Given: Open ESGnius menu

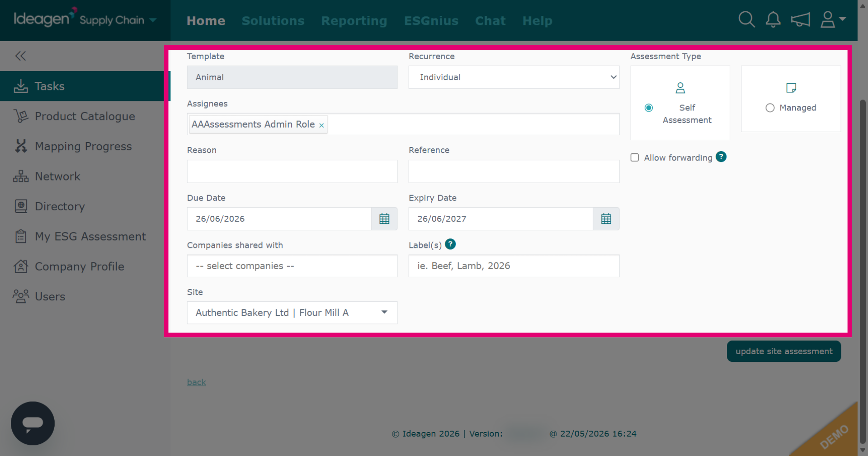Looking at the screenshot, I should click(431, 21).
